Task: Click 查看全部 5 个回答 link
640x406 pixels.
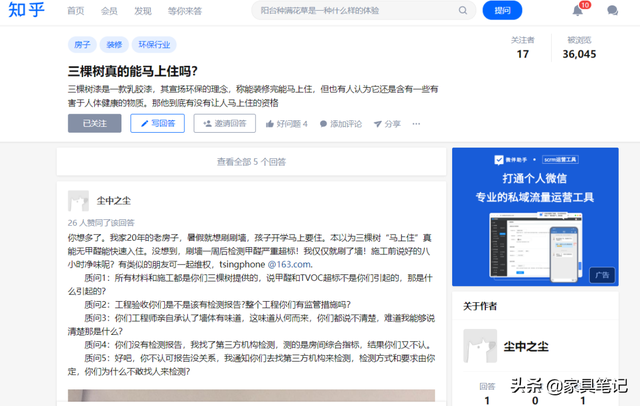Action: coord(251,162)
